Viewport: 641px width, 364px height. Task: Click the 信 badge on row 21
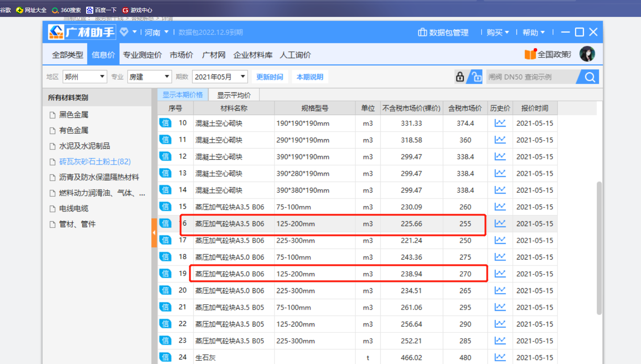(x=165, y=307)
